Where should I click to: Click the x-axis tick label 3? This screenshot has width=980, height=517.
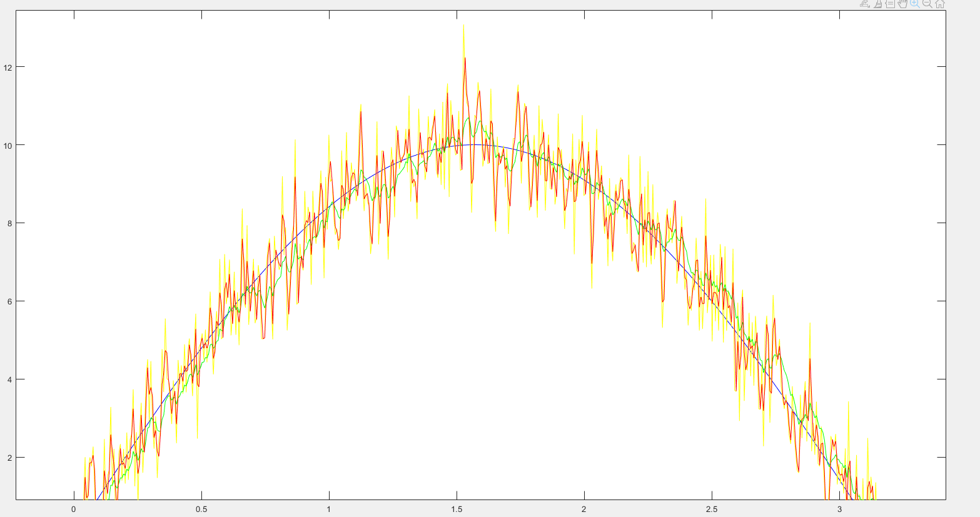(x=839, y=509)
